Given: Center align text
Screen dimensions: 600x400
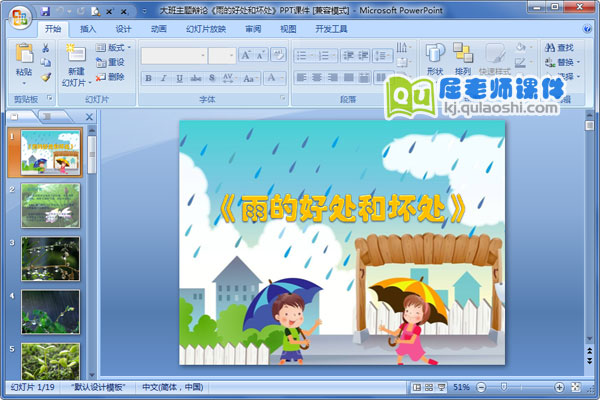Looking at the screenshot, I should point(317,78).
